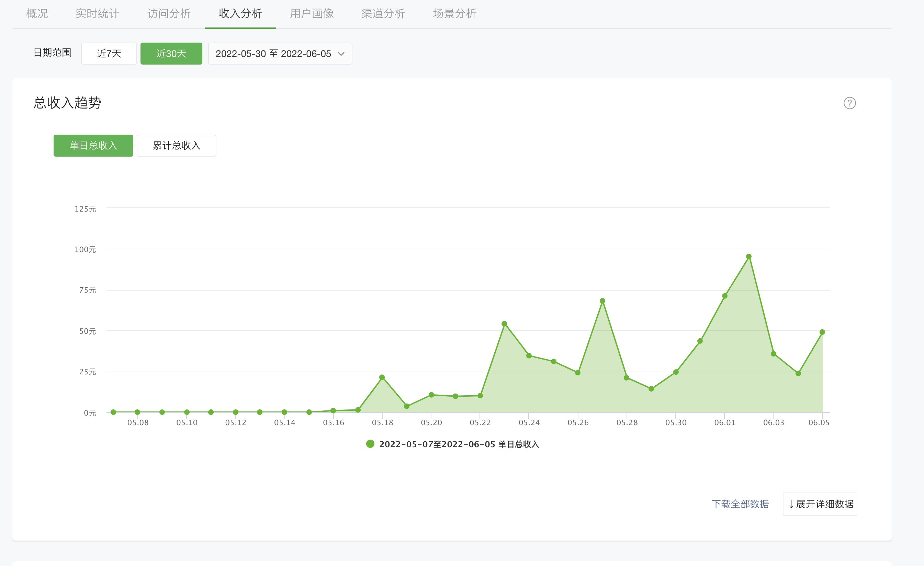
Task: Click the 展开详细数据 expand button
Action: pyautogui.click(x=820, y=504)
